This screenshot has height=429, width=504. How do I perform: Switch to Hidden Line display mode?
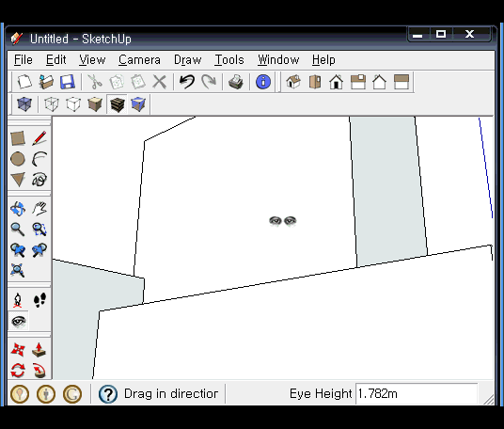point(73,104)
